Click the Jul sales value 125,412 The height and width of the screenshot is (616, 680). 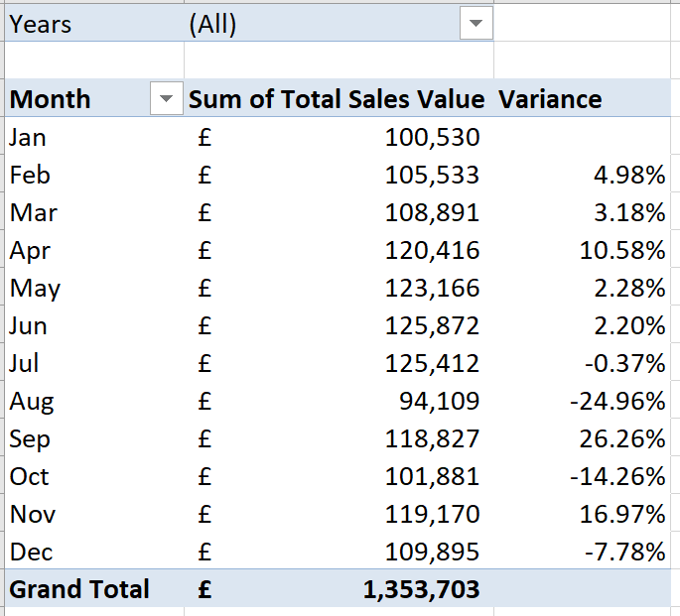pos(432,364)
